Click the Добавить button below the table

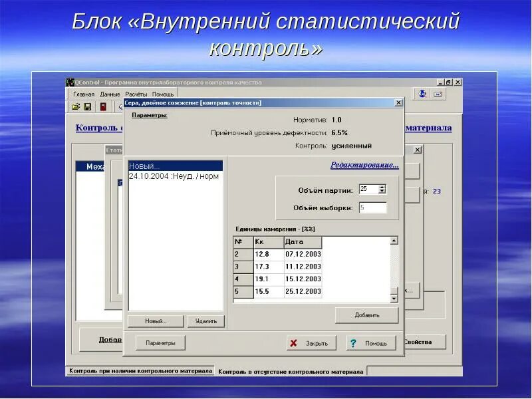(367, 315)
